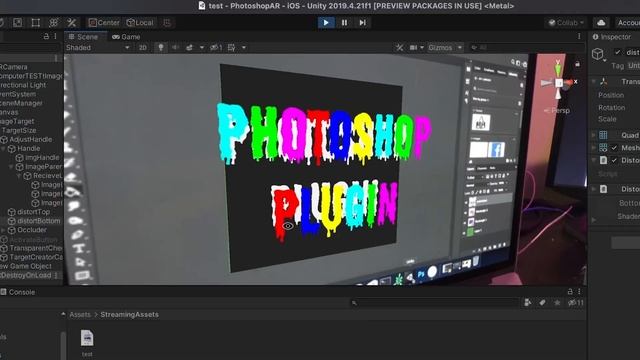Screen dimensions: 640x360
Task: Click the object cube icon in Inspector
Action: [598, 54]
